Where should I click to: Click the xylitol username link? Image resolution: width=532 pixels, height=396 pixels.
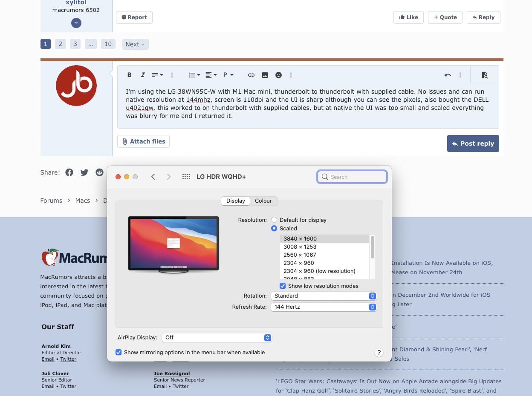(76, 3)
